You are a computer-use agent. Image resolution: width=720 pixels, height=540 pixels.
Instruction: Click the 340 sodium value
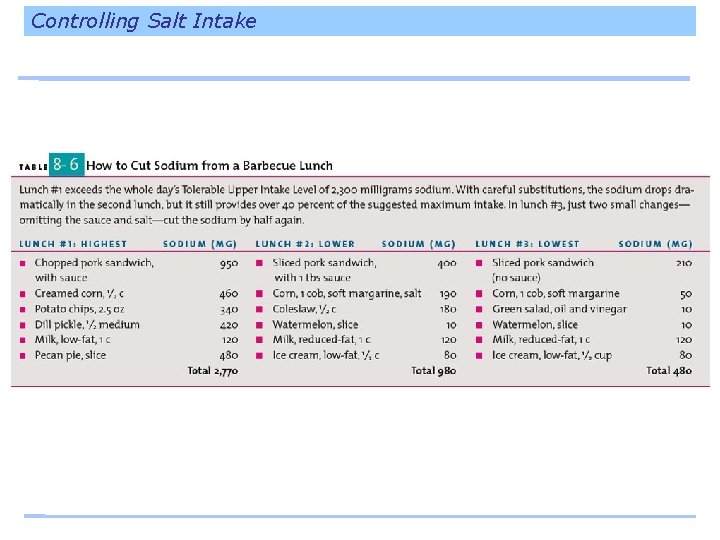(229, 309)
